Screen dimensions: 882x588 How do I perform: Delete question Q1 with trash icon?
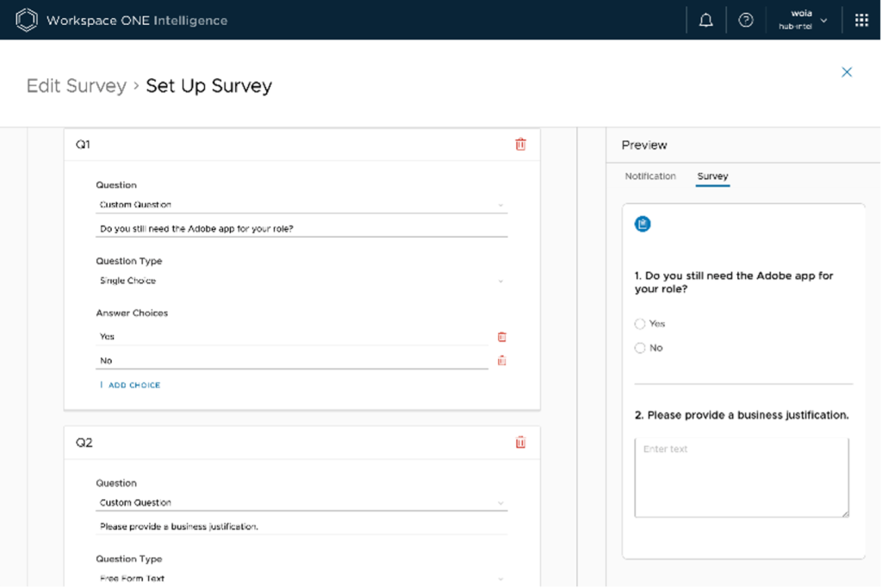pyautogui.click(x=520, y=145)
